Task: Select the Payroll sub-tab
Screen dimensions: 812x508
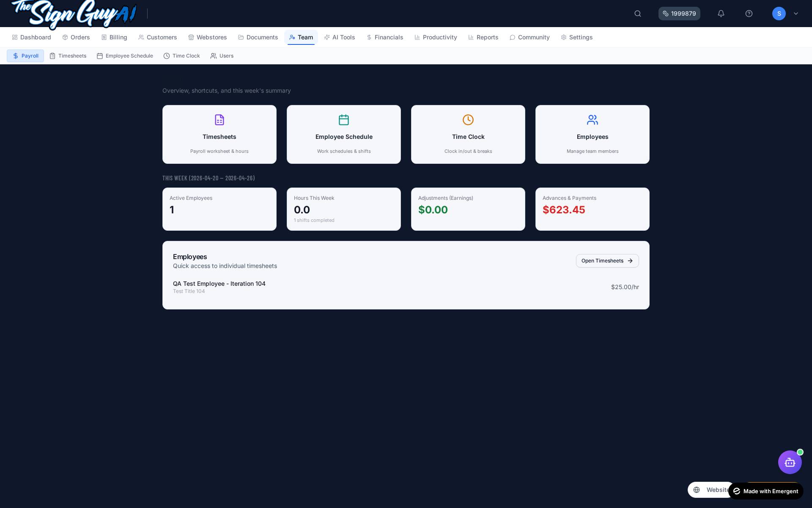Action: 25,56
